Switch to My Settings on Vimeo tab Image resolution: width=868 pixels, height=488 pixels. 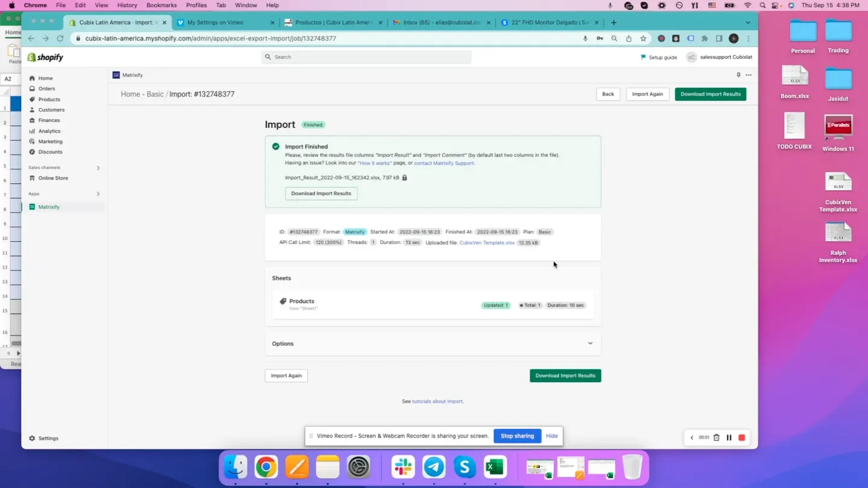pos(225,23)
